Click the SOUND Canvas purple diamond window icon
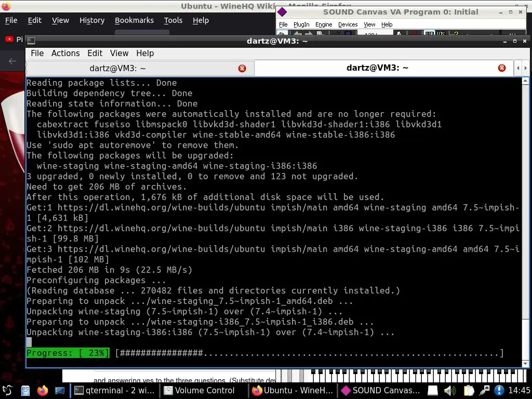This screenshot has height=399, width=532. pyautogui.click(x=282, y=12)
